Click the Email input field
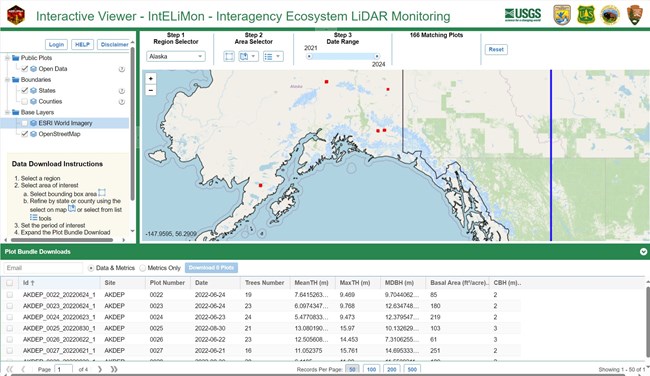The width and height of the screenshot is (650, 376). [43, 268]
